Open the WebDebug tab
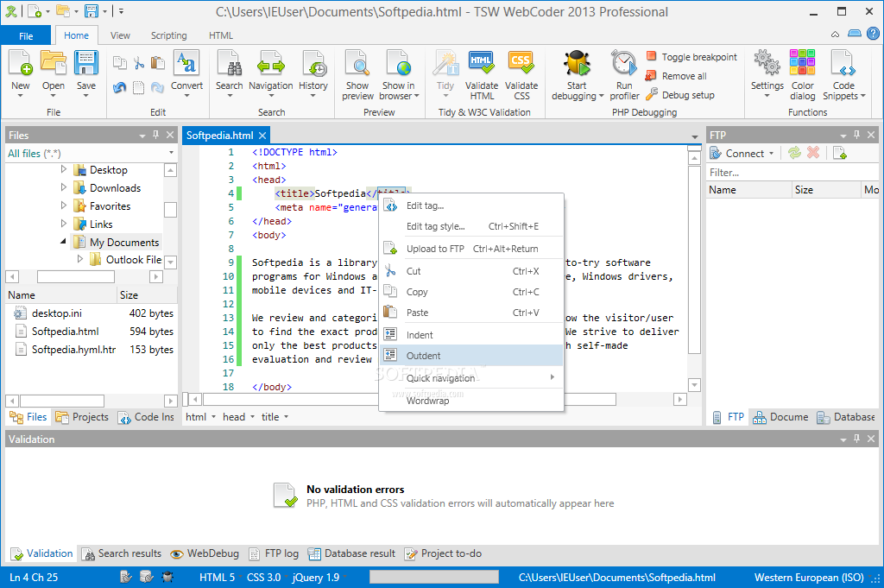 coord(205,553)
